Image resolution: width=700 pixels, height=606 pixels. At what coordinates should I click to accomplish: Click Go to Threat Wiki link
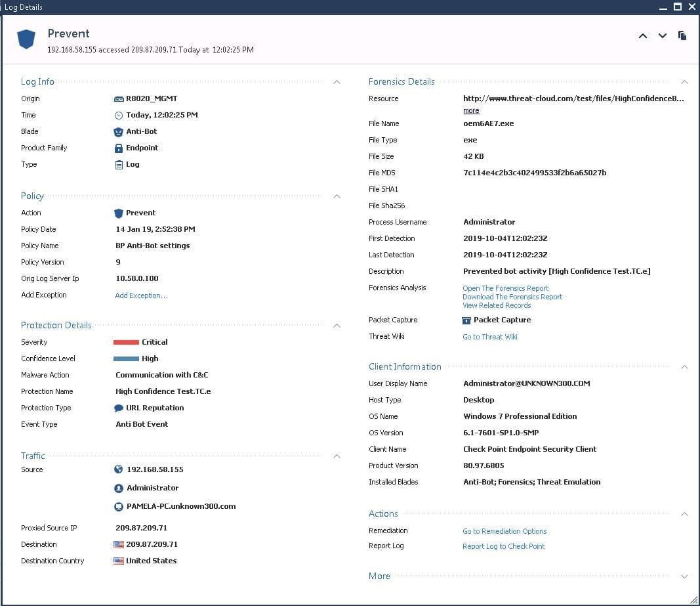click(x=490, y=337)
